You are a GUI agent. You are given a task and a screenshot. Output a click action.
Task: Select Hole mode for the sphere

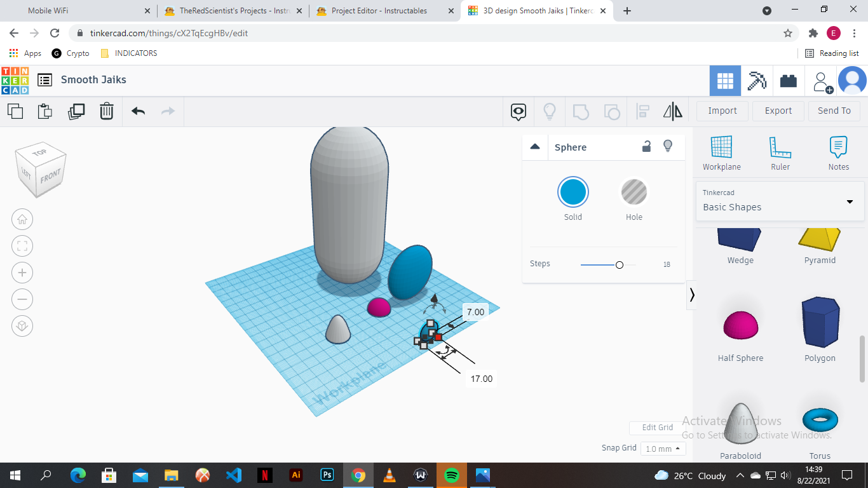point(634,192)
